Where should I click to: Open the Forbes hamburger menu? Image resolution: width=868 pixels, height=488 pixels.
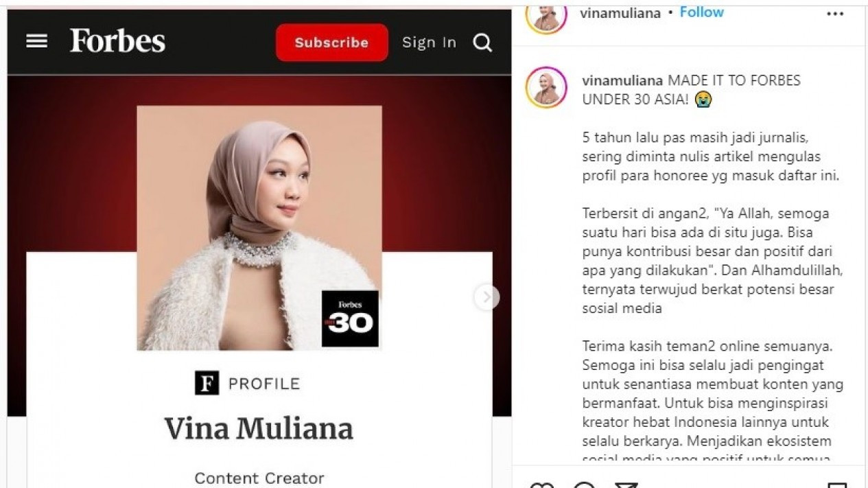pyautogui.click(x=36, y=42)
